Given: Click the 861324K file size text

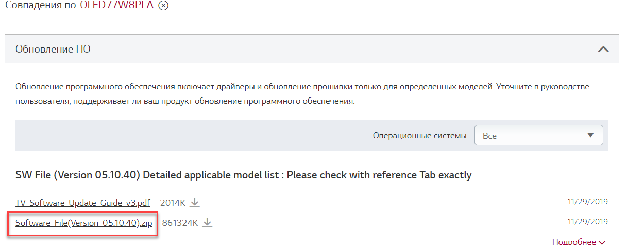Looking at the screenshot, I should (180, 223).
